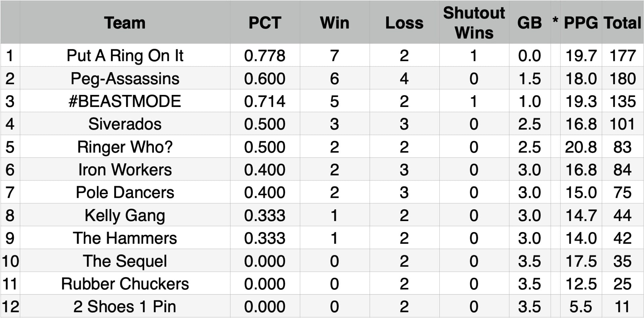Click the PCT column header

(x=265, y=23)
